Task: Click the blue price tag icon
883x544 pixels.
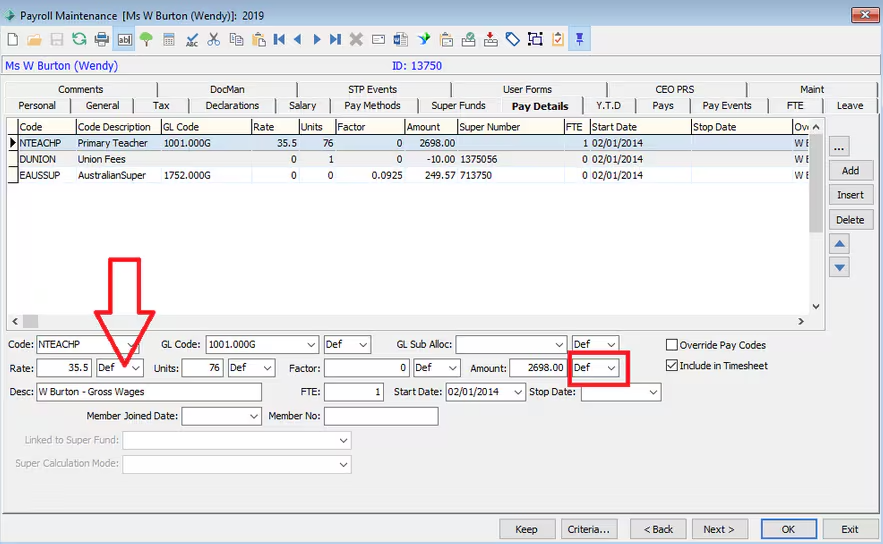Action: 512,39
